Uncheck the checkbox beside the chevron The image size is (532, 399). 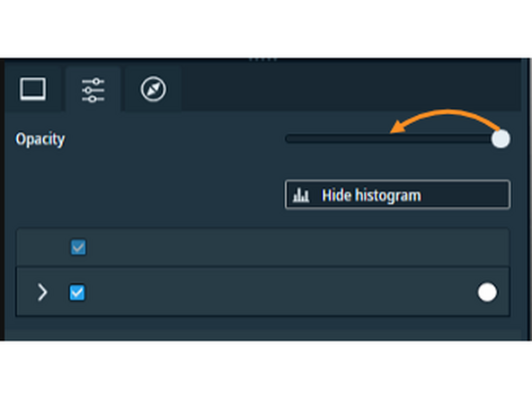point(77,292)
